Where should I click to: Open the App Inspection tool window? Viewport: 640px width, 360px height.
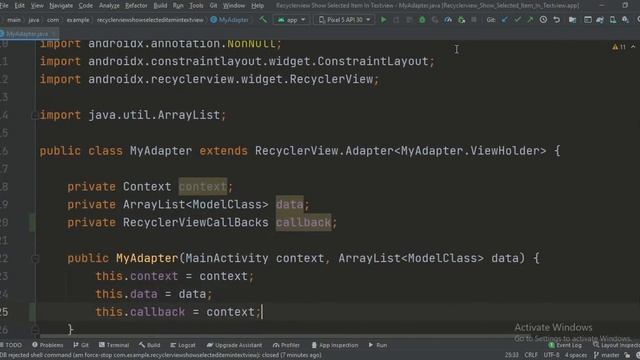pyautogui.click(x=335, y=345)
